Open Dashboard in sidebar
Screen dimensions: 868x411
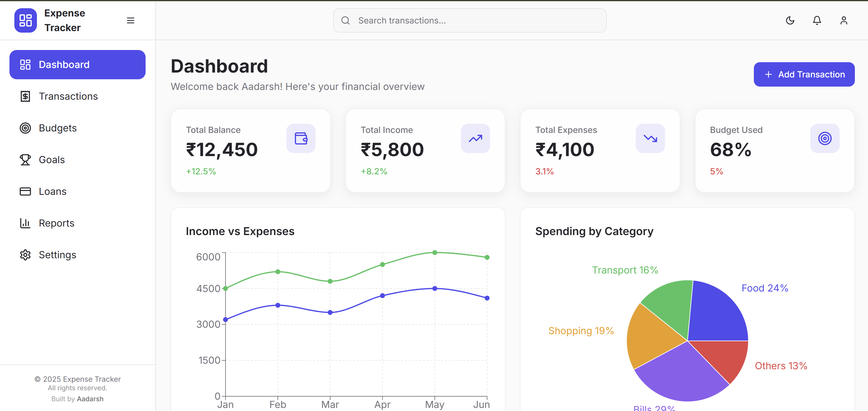click(x=78, y=65)
